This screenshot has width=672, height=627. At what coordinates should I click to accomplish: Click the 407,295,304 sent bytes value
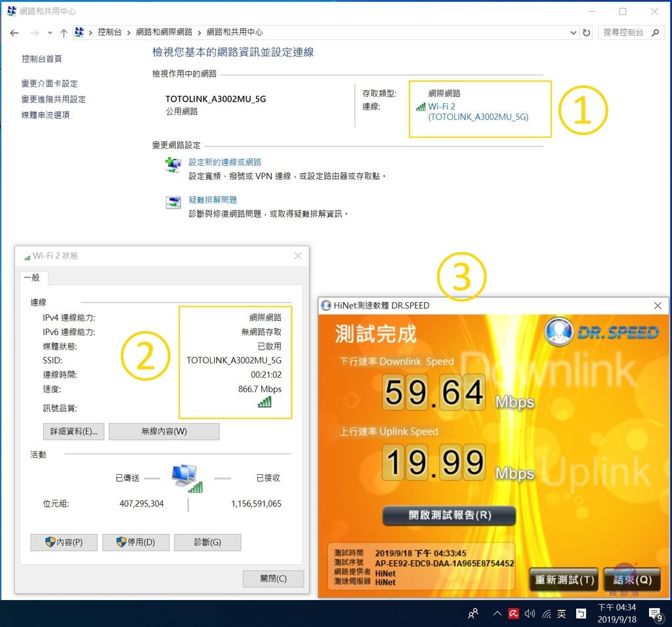142,504
